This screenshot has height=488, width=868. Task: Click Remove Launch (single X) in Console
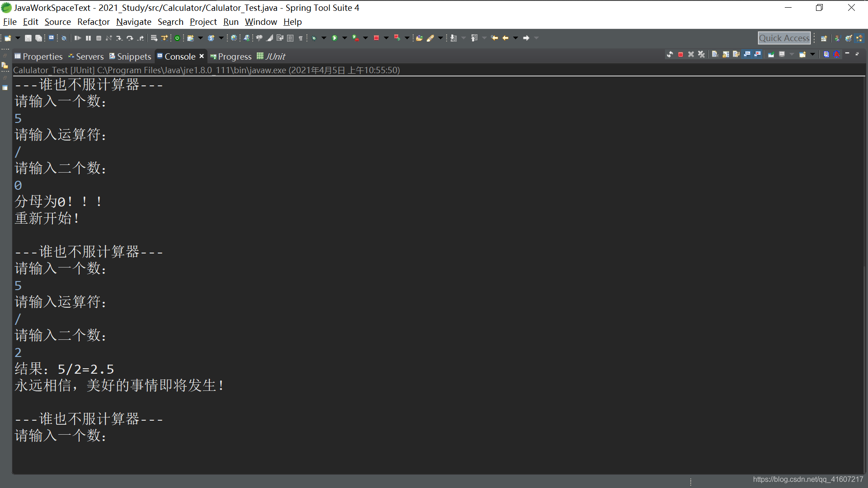691,54
